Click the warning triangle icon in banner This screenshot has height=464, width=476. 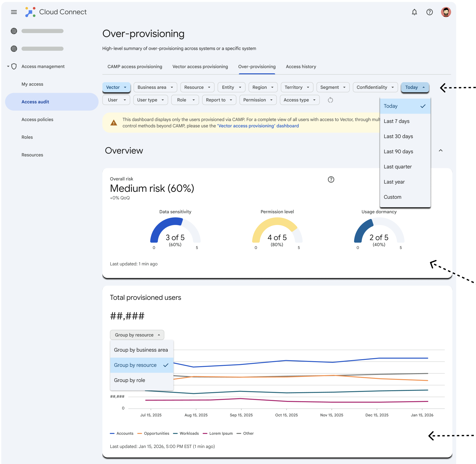point(114,123)
